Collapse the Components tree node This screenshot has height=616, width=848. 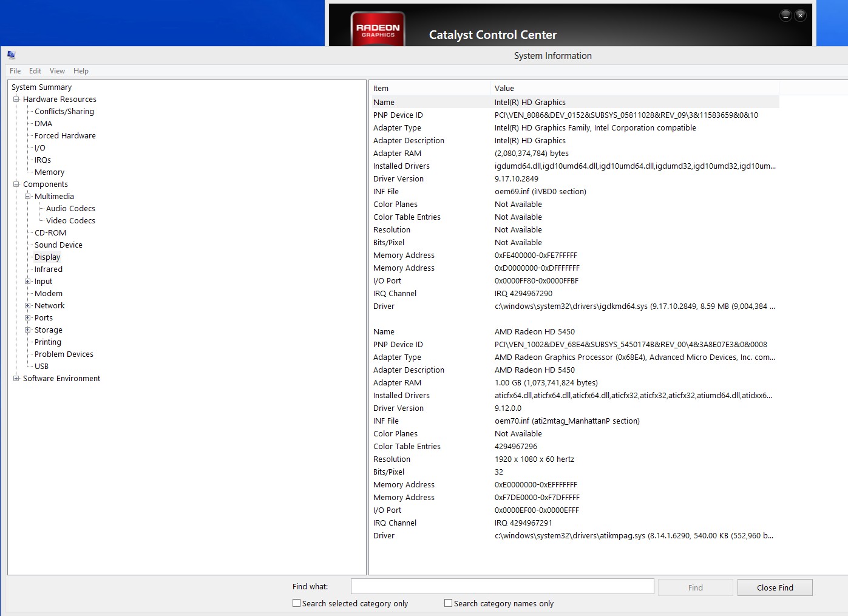point(16,184)
